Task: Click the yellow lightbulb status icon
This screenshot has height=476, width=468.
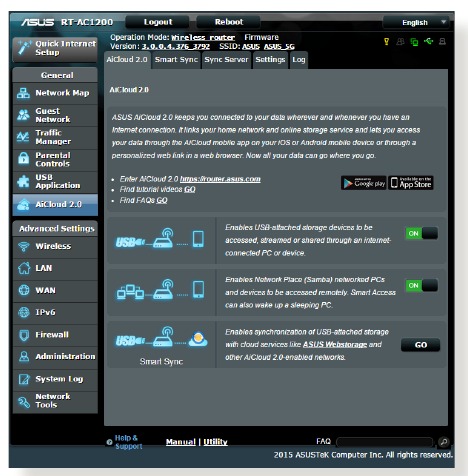Action: pyautogui.click(x=386, y=42)
